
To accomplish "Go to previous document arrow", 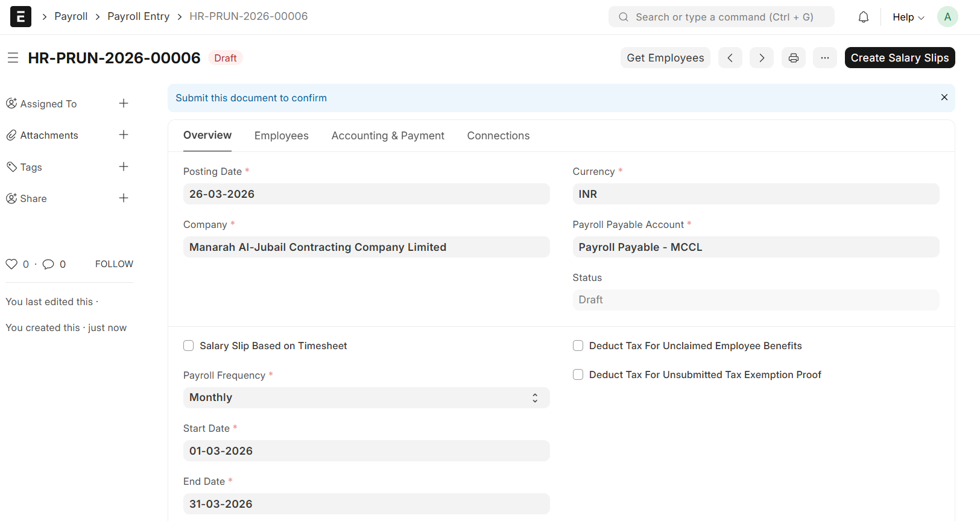I will (730, 58).
